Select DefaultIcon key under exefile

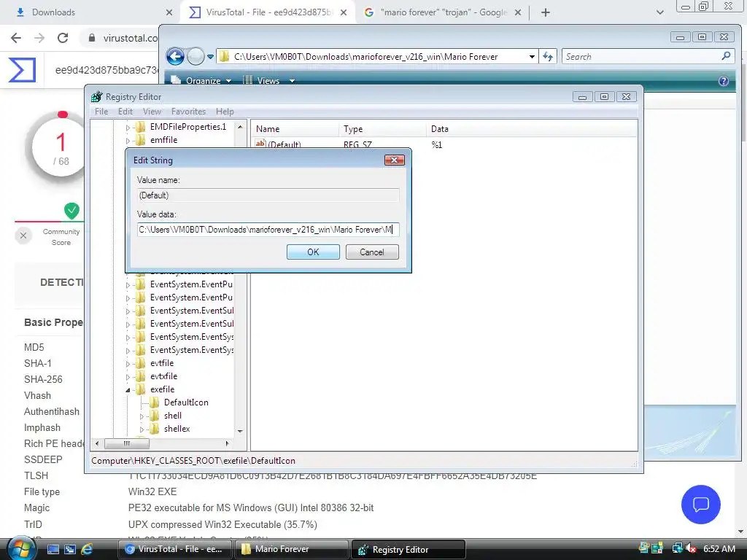(x=186, y=402)
